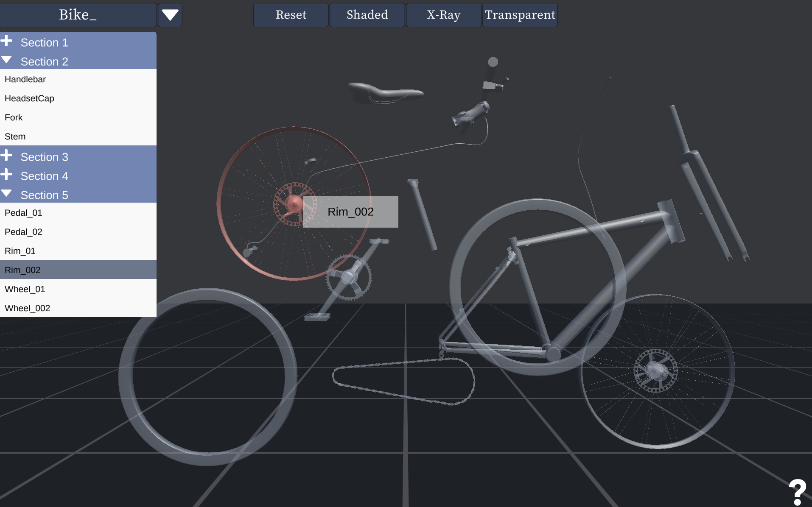Select Section 5 header label
Screen dimensions: 812x507
tap(45, 195)
